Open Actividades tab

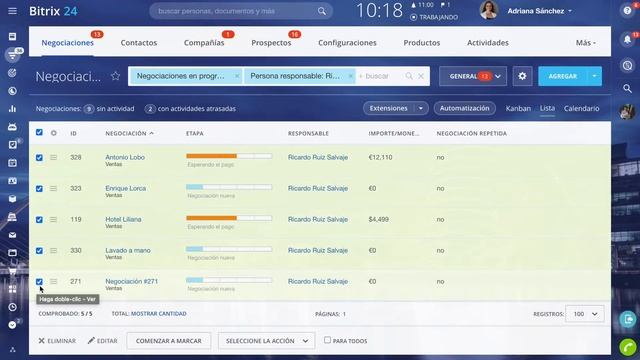coord(488,42)
